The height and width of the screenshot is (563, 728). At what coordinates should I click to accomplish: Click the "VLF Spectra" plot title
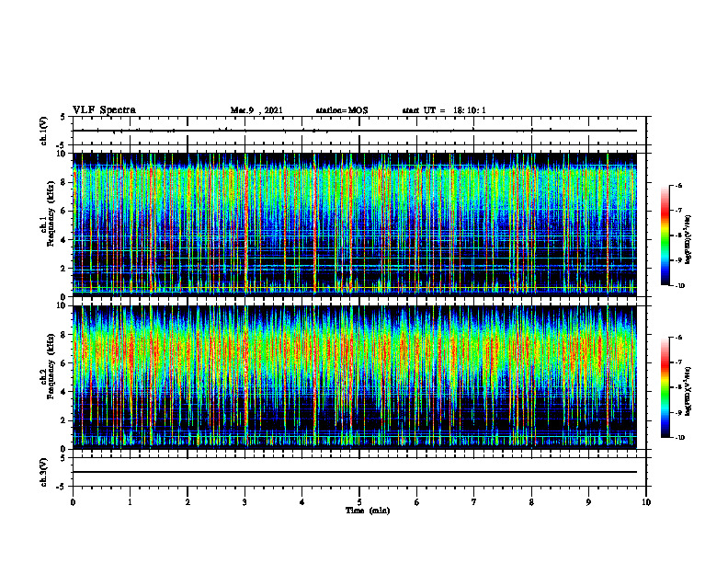pyautogui.click(x=104, y=110)
